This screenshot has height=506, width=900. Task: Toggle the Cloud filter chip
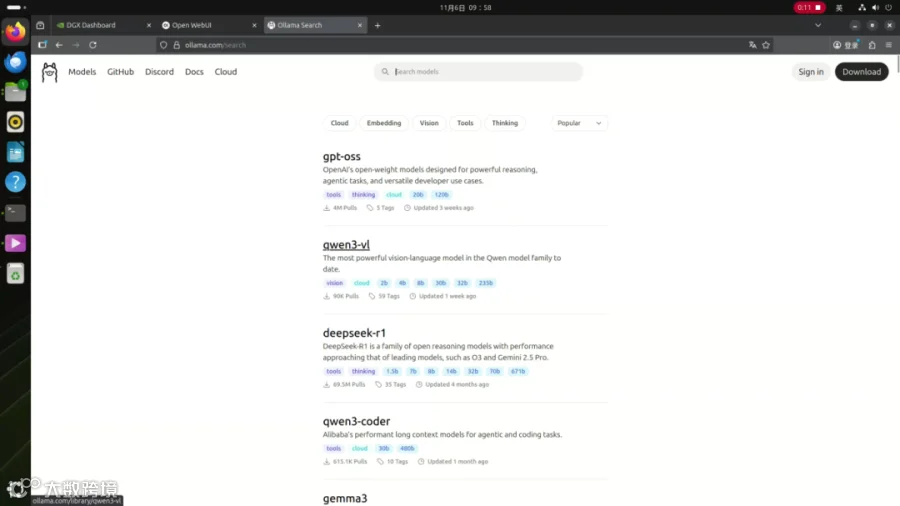pyautogui.click(x=339, y=123)
